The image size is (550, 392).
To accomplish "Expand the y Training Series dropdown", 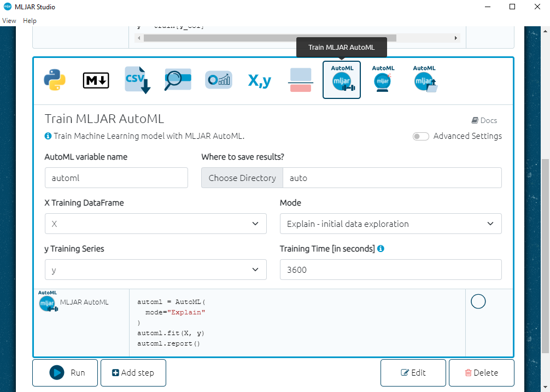I will pyautogui.click(x=156, y=270).
